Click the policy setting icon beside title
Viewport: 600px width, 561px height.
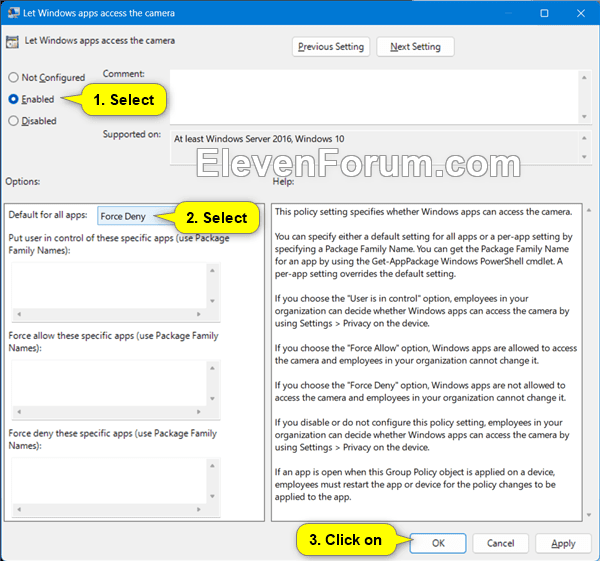point(12,42)
